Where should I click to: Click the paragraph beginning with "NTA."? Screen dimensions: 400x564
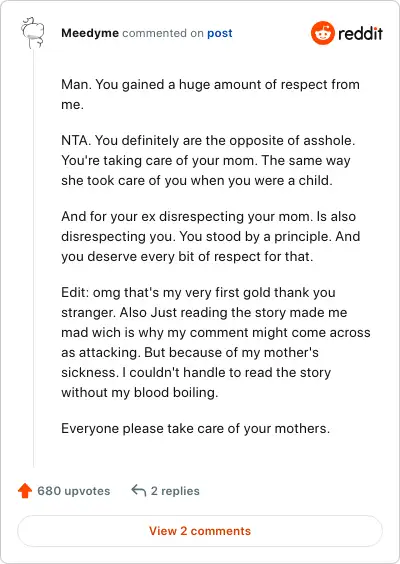pos(208,160)
